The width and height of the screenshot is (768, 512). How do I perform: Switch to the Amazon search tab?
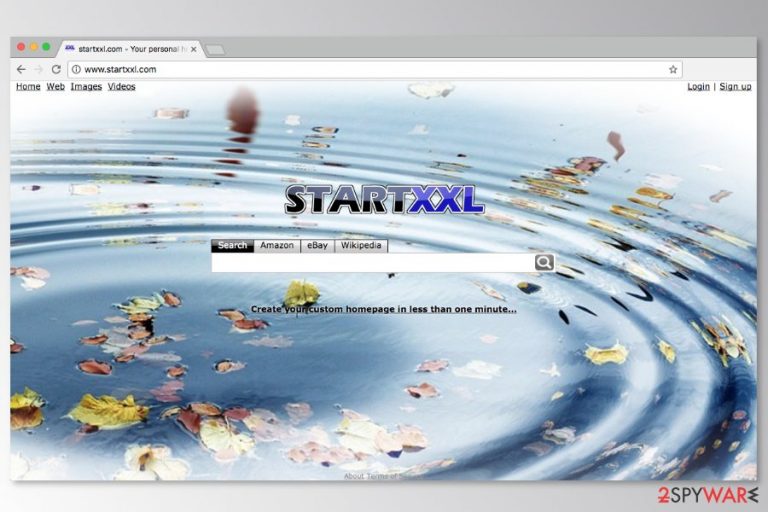(x=277, y=245)
